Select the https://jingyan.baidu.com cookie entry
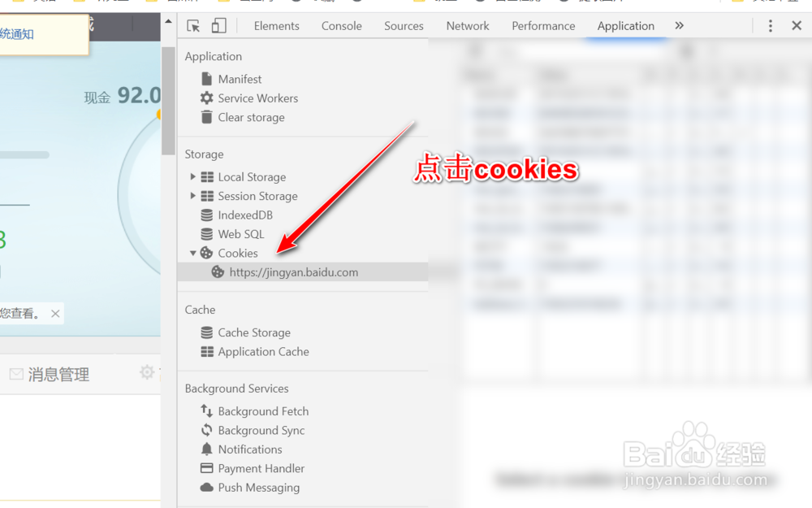 coord(303,272)
